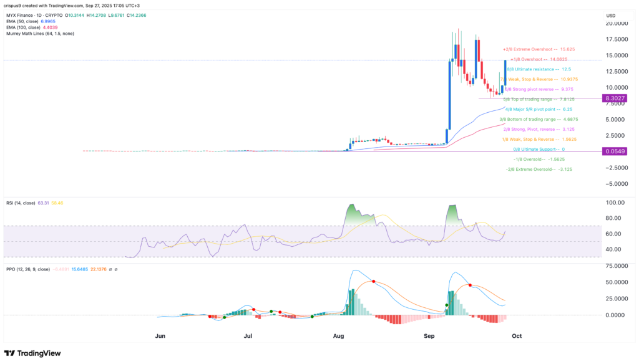Screen dimensions: 639x364
Task: Click the 0.0549 purple price tag
Action: pos(615,151)
